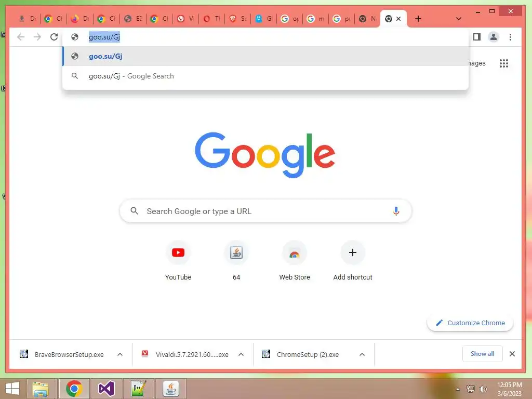Switch to the Vivaldi tab
The height and width of the screenshot is (399, 532).
(187, 19)
